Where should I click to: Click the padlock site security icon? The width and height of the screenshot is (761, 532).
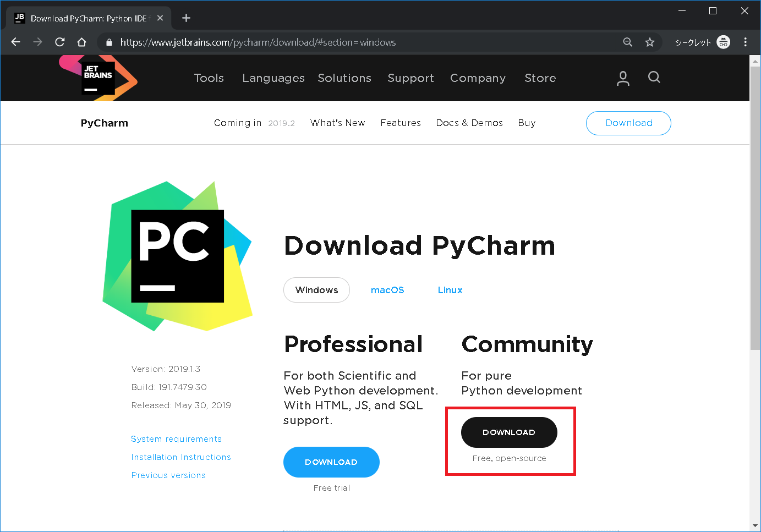tap(109, 42)
